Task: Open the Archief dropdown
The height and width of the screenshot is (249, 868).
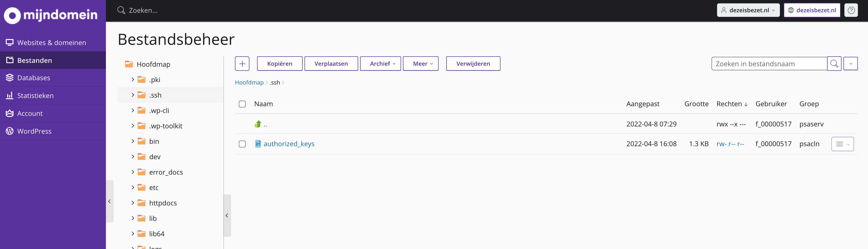Action: point(380,64)
